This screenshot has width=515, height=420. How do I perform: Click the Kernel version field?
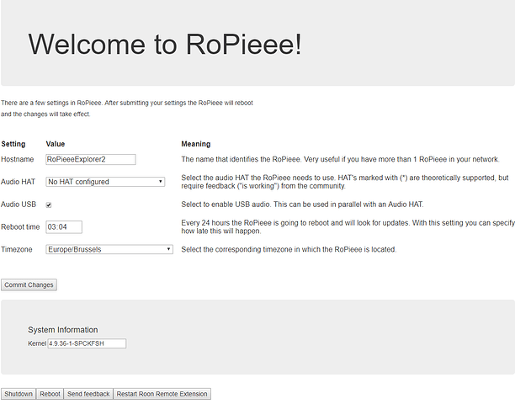click(87, 343)
